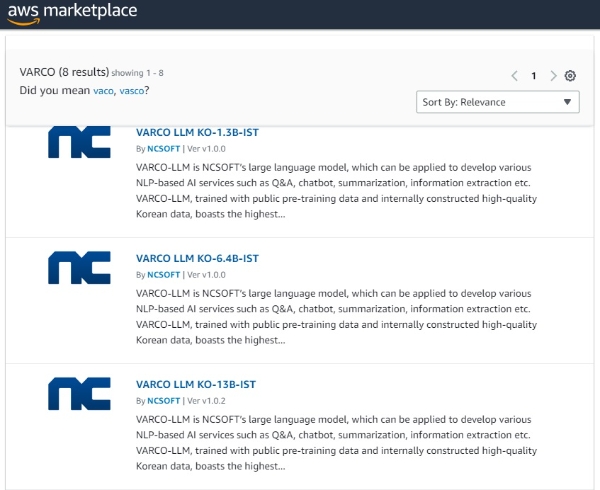Open VARCO LLM KO-13B-IST listing

coord(196,384)
